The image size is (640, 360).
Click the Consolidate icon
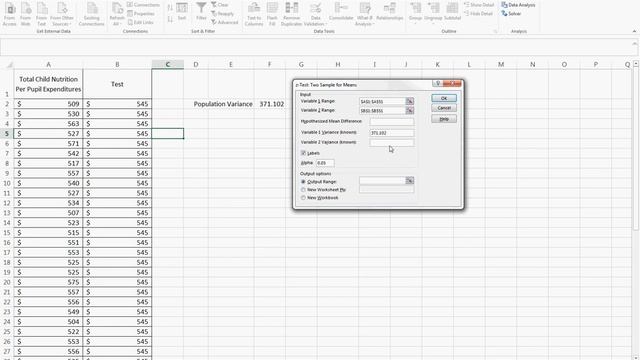pos(341,12)
